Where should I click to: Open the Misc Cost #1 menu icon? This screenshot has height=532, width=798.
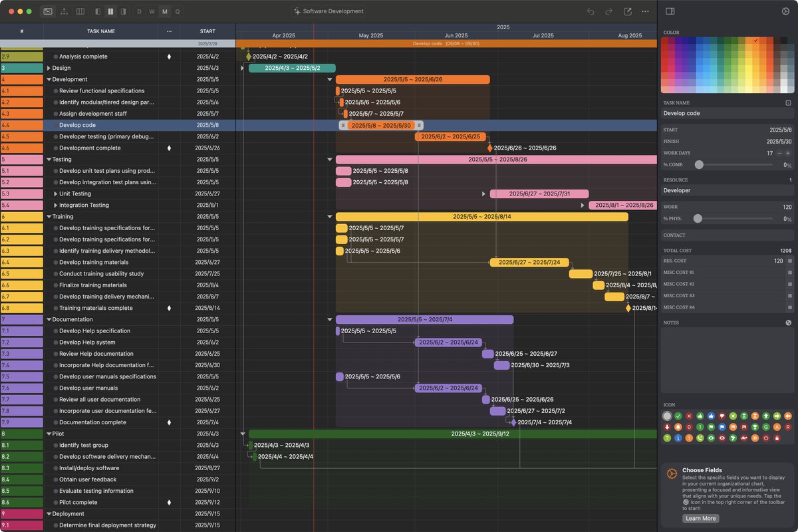pos(790,273)
